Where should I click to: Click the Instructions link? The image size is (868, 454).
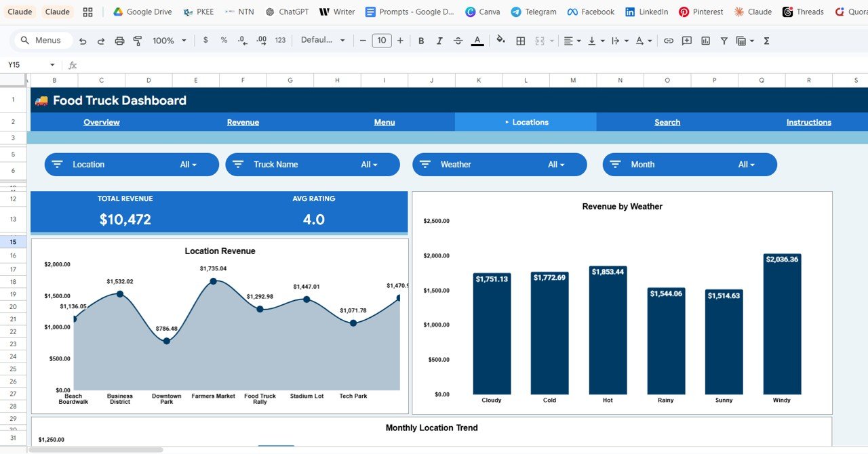click(808, 122)
